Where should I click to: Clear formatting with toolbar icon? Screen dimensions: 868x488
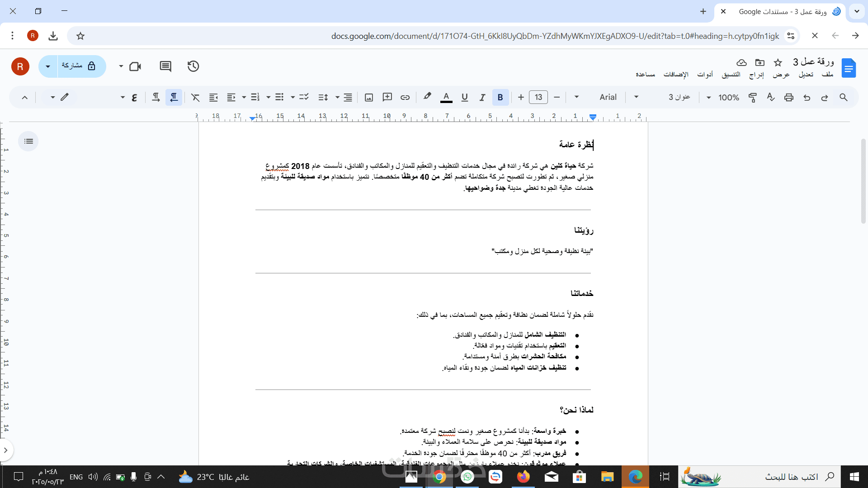point(195,97)
